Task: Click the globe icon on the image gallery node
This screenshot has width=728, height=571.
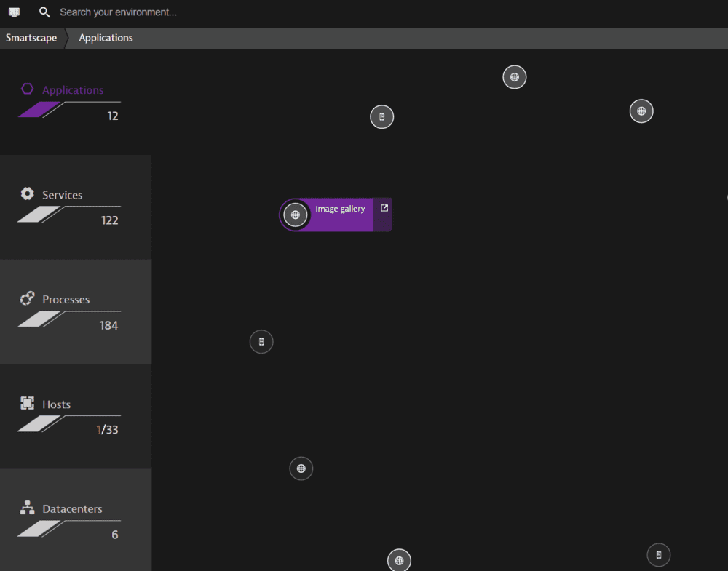Action: coord(296,214)
